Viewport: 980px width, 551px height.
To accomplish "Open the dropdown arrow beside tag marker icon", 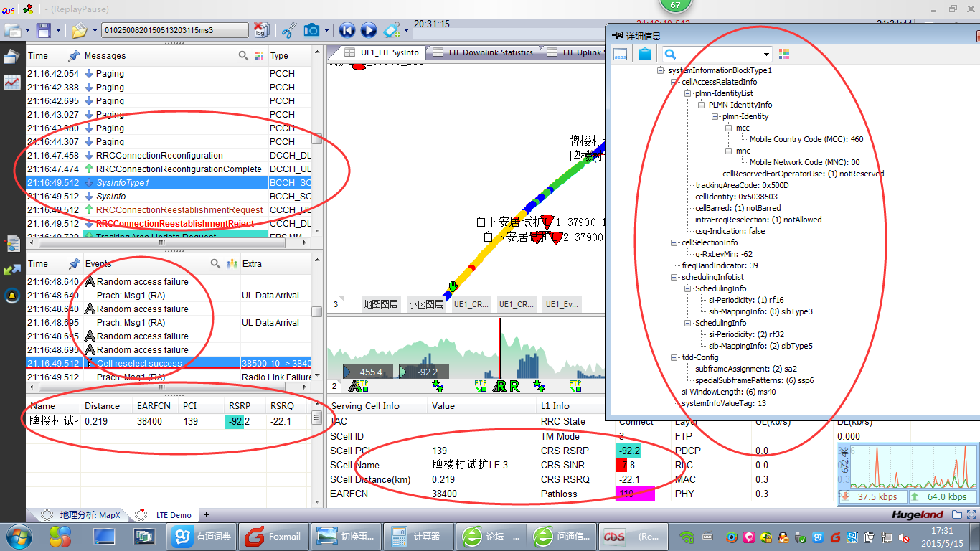I will [x=406, y=31].
